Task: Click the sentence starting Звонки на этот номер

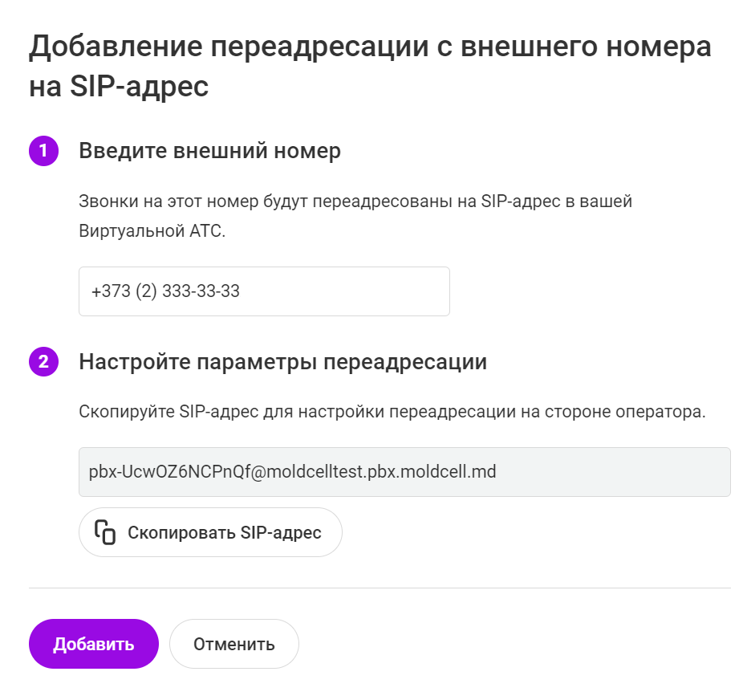Action: (x=355, y=201)
